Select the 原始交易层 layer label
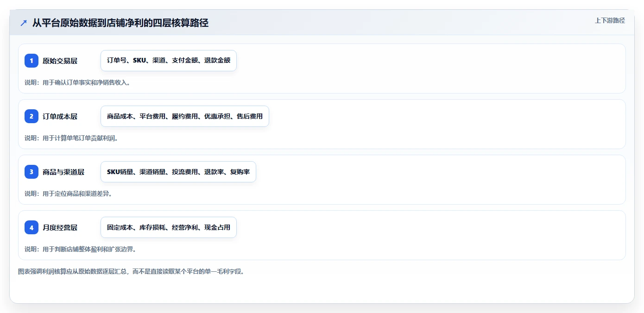644x313 pixels. (60, 61)
